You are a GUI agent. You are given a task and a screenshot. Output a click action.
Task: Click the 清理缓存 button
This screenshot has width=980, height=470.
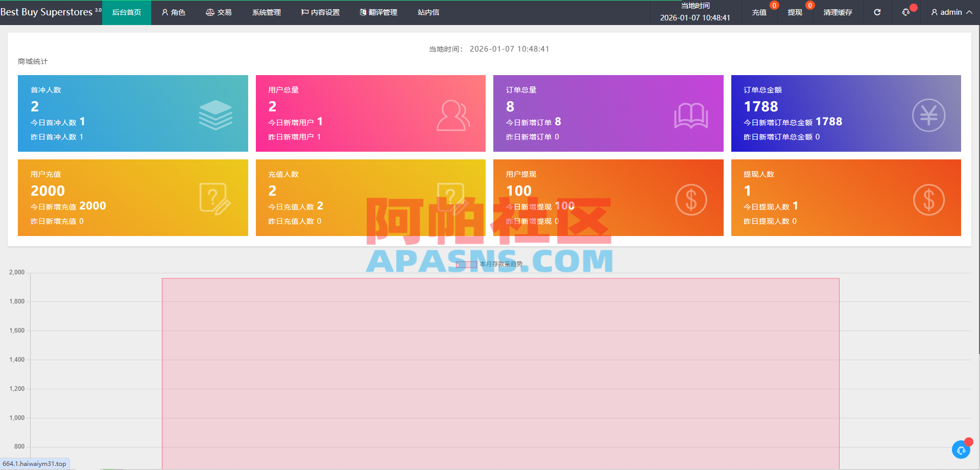tap(838, 12)
